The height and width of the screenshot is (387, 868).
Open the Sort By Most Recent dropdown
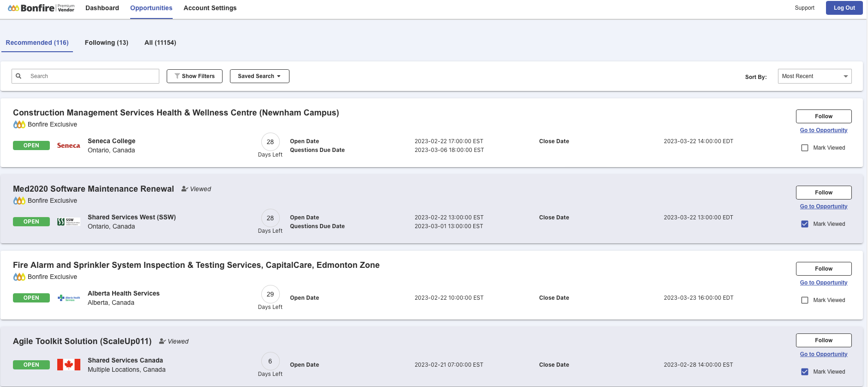814,76
